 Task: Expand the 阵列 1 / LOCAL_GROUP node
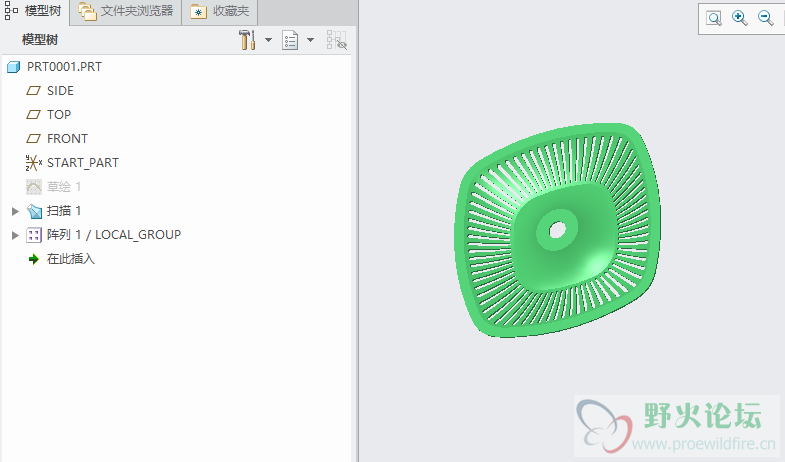15,235
